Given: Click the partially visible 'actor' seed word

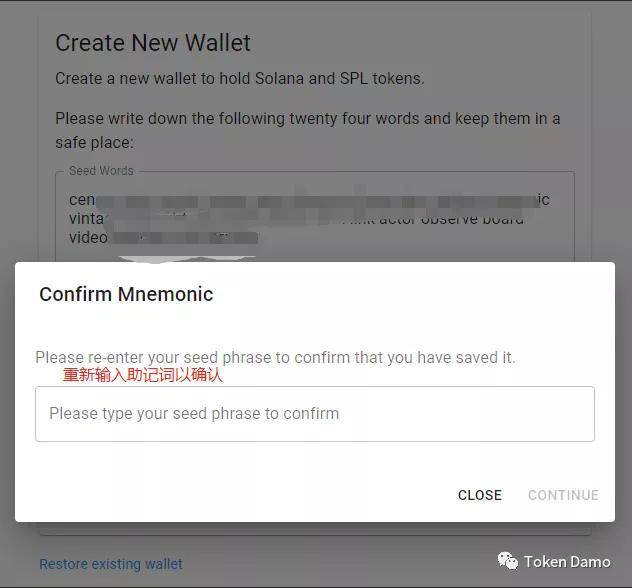Looking at the screenshot, I should (x=397, y=221).
